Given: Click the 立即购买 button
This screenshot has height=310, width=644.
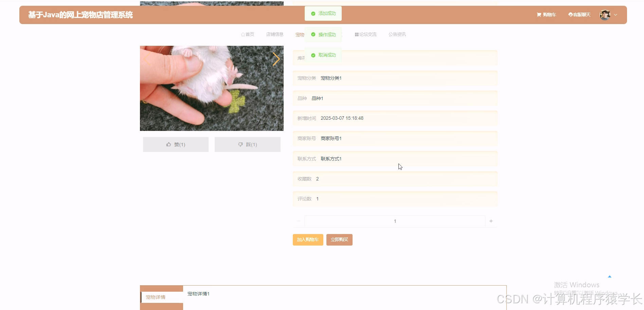Looking at the screenshot, I should point(339,239).
